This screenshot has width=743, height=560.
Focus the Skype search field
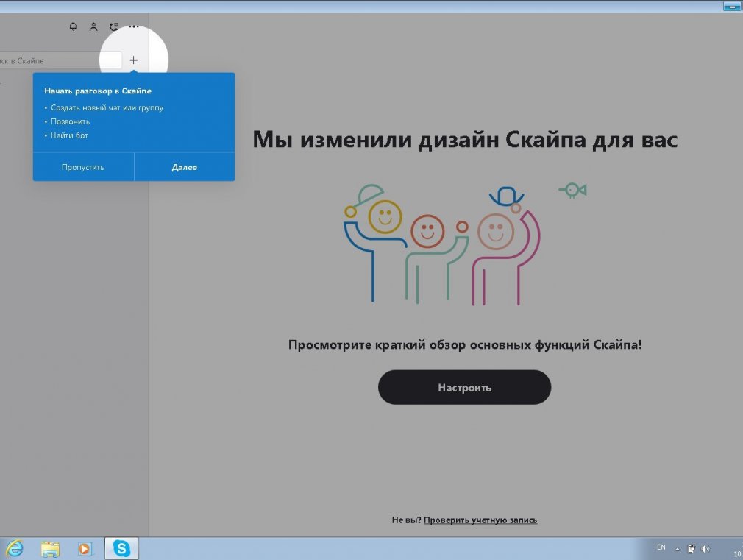click(x=60, y=60)
